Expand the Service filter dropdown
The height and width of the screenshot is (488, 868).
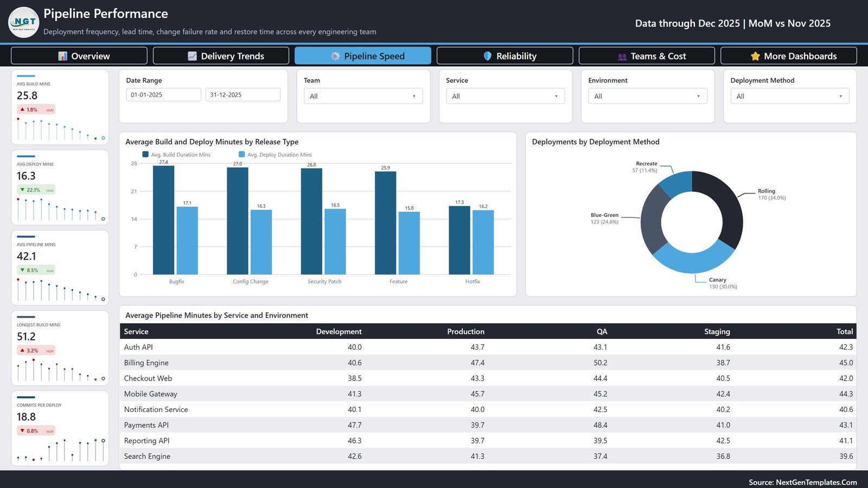pyautogui.click(x=505, y=96)
